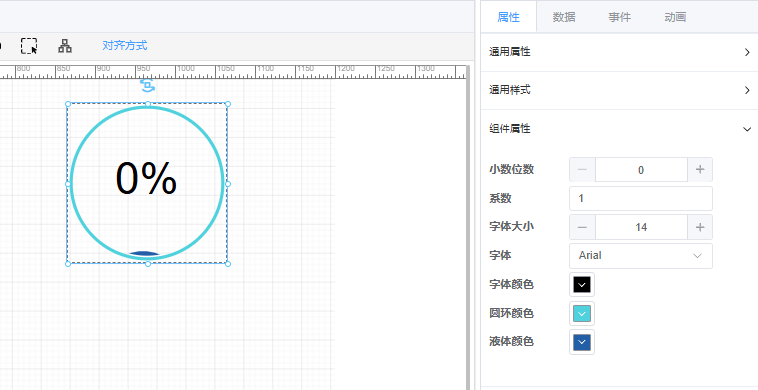
Task: Collapse the 组件属性 section
Action: [x=620, y=129]
